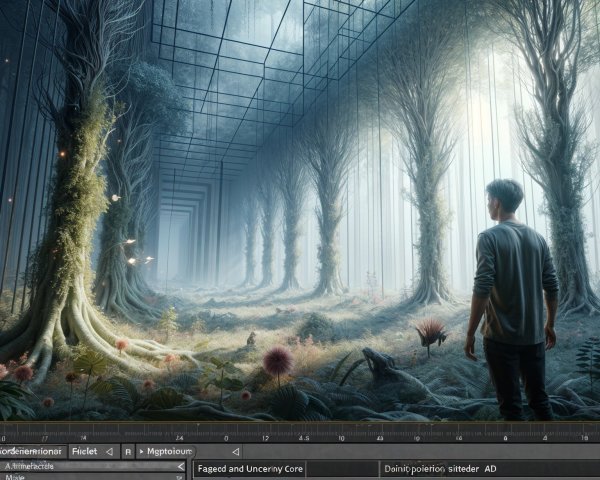Click the Fageed and Uncerlny Core field

(x=250, y=467)
